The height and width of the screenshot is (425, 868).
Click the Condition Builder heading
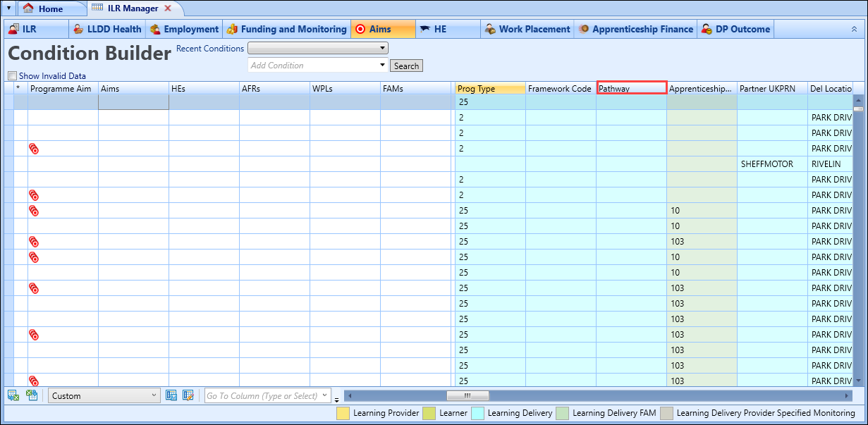pos(90,54)
